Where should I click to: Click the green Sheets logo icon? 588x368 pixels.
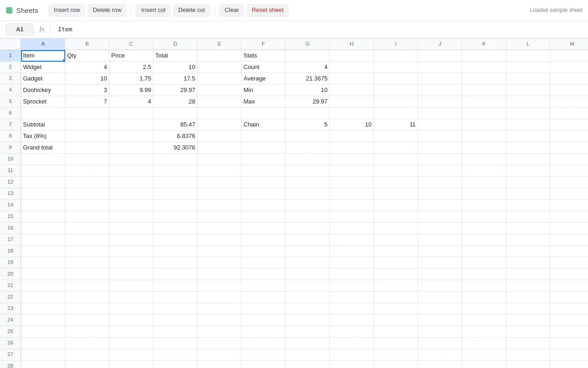9,10
